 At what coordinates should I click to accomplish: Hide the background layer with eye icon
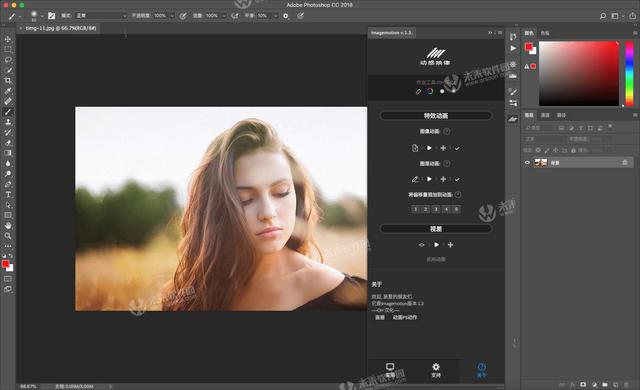[x=527, y=162]
